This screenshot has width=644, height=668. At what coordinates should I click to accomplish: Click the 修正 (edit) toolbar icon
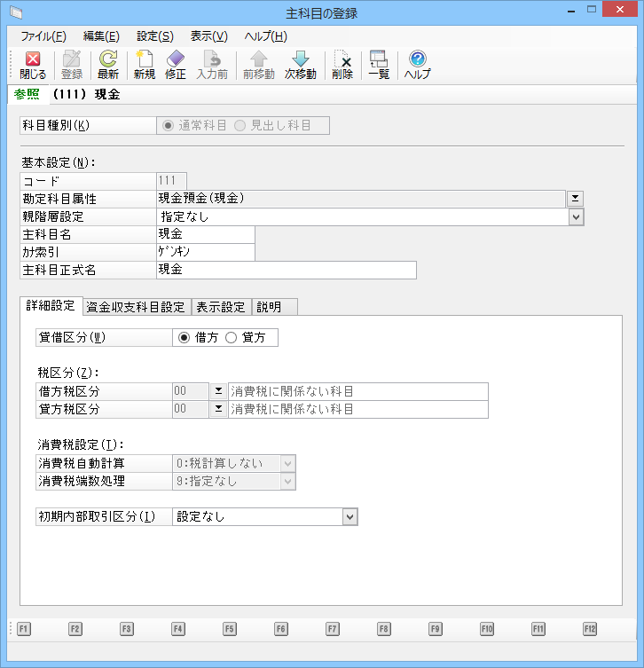point(176,59)
